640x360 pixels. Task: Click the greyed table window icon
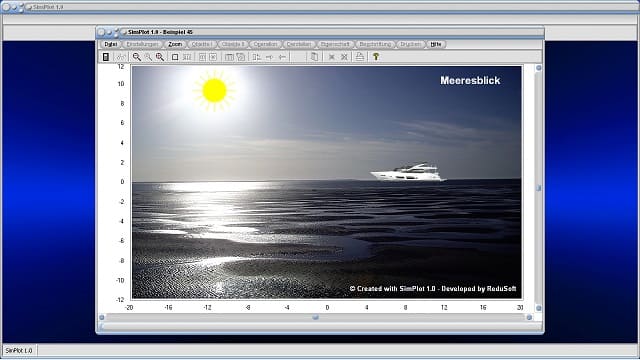(x=229, y=57)
